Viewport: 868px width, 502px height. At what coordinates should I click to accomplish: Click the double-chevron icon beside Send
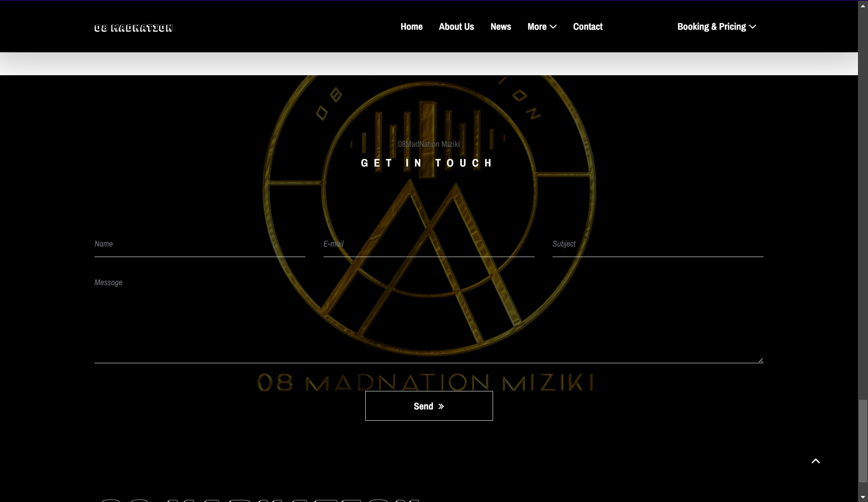click(441, 406)
